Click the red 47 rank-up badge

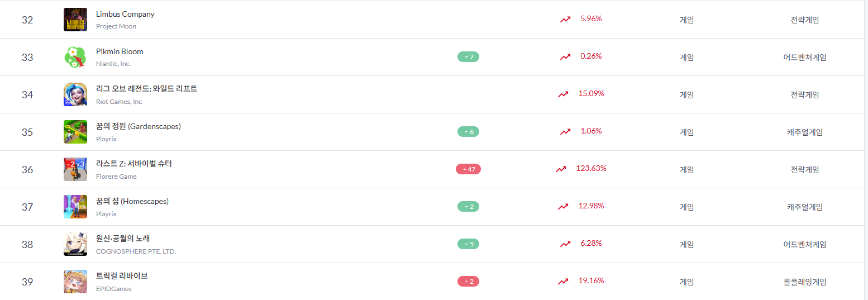click(x=468, y=169)
